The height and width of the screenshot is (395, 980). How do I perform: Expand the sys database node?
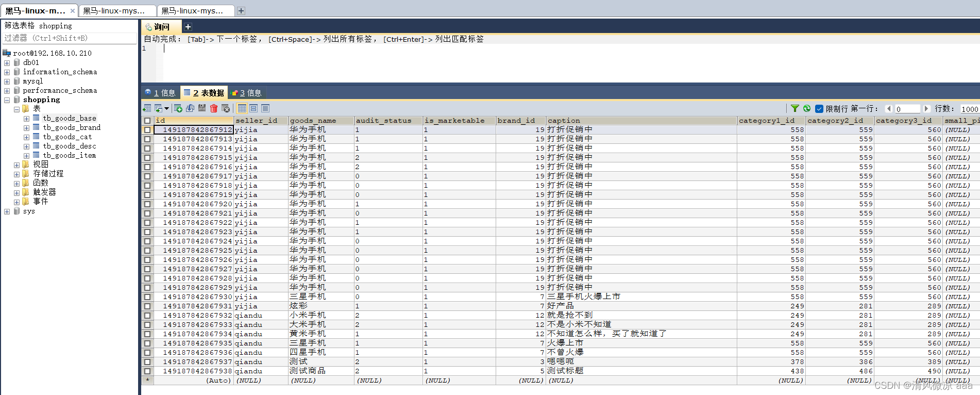coord(7,211)
